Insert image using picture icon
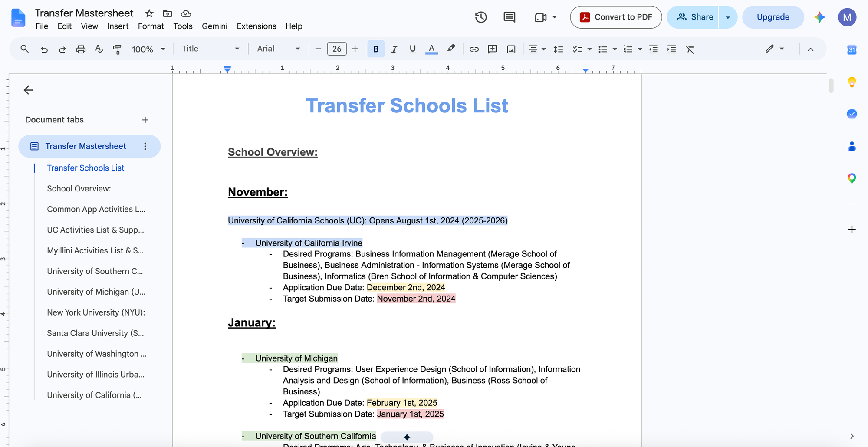 pos(511,49)
